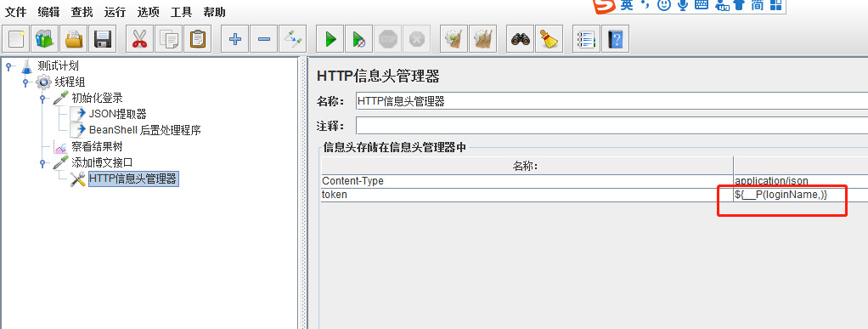This screenshot has height=329, width=868.
Task: Click the Sogou skin shirt icon
Action: (739, 5)
